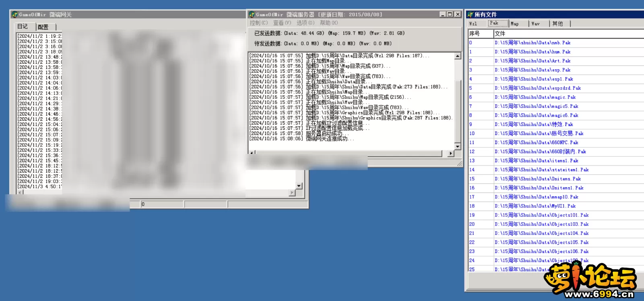The image size is (644, 301).
Task: Click log line 正在加载IP过滤配置信息
Action: 309,123
